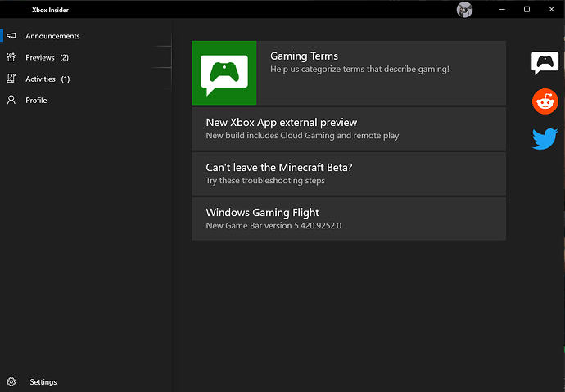Click the Settings gear icon
The width and height of the screenshot is (565, 392).
click(11, 381)
